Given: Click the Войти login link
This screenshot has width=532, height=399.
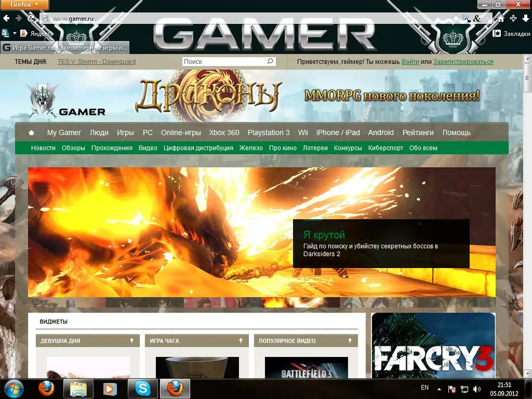Looking at the screenshot, I should [x=410, y=62].
